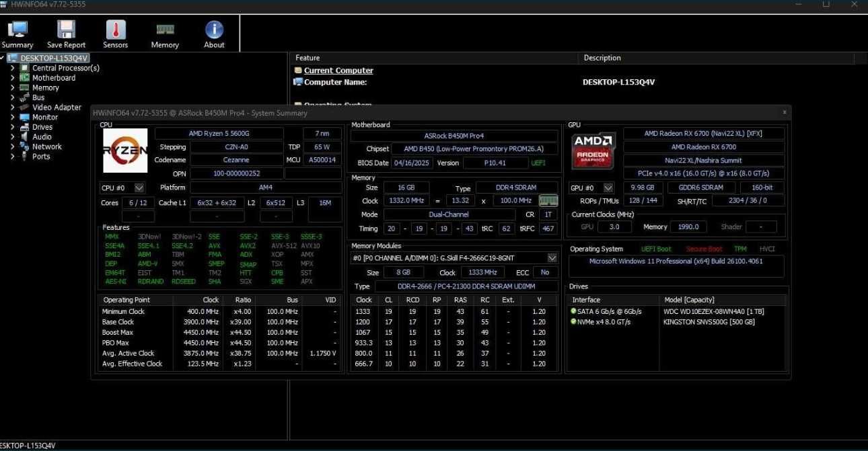Screen dimensions: 868x451
Task: Click the GDDR6 SDRAM field
Action: (x=701, y=188)
